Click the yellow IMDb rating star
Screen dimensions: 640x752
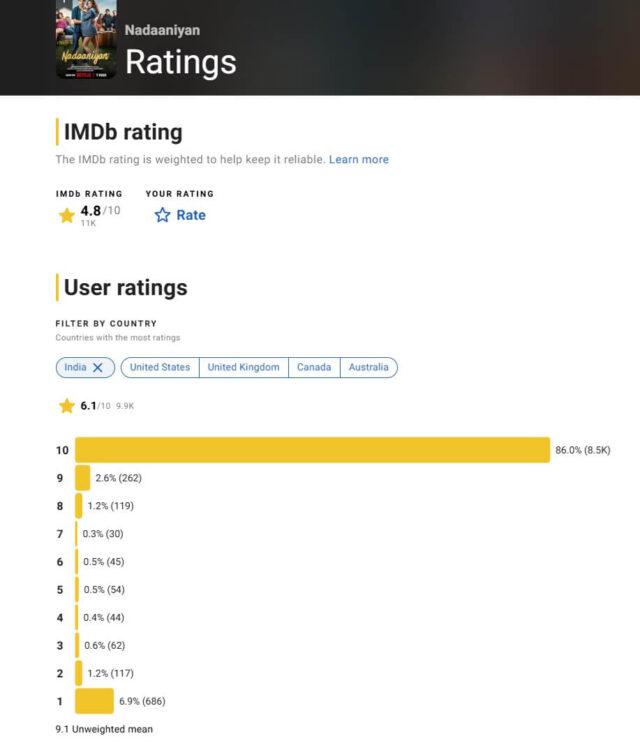coord(67,215)
